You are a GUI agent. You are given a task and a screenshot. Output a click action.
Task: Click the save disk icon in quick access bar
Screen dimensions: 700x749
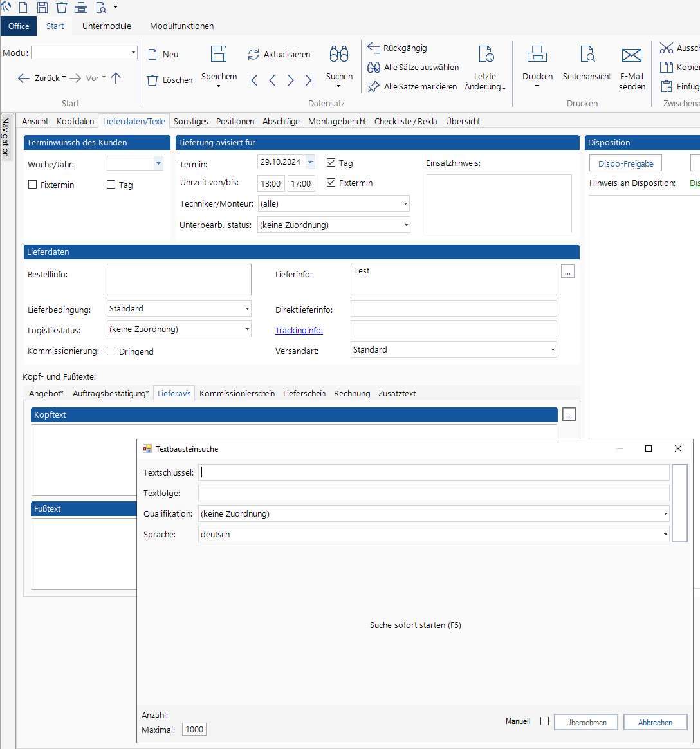(42, 7)
